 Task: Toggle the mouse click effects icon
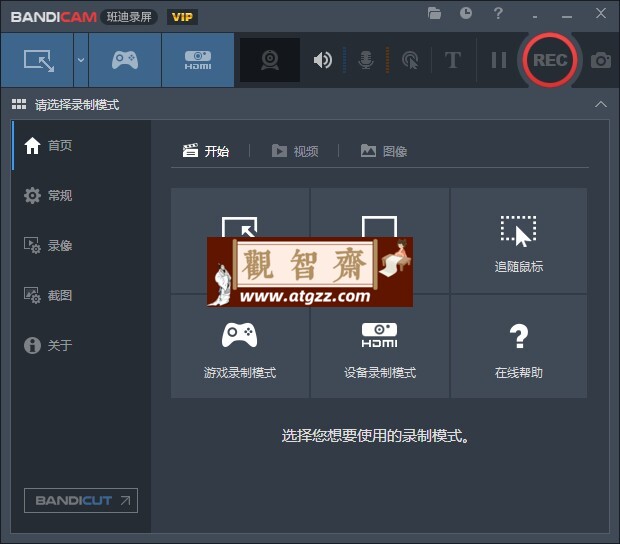click(410, 60)
